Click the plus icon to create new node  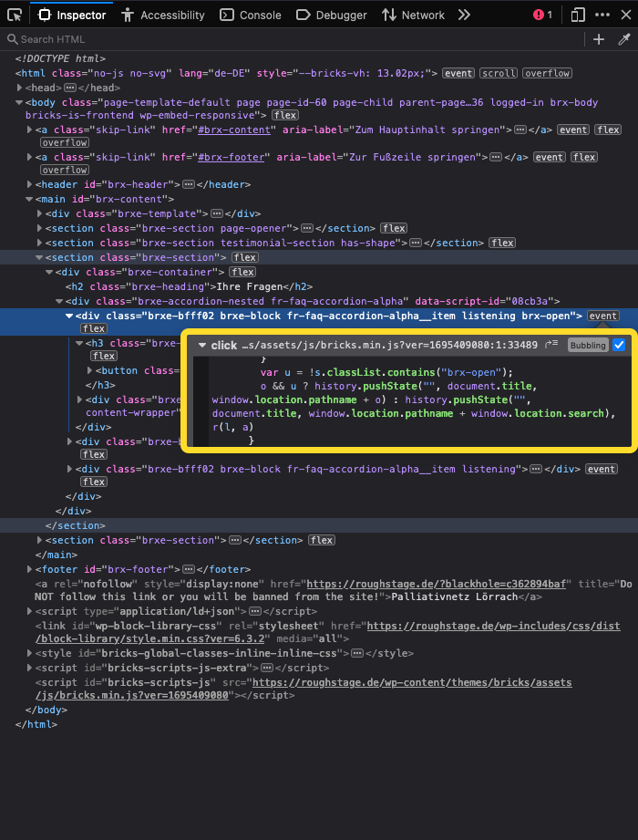[599, 39]
